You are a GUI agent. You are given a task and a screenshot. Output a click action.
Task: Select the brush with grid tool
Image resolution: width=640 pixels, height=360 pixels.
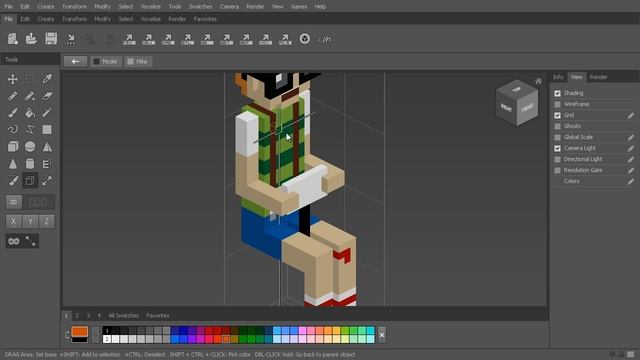point(13,180)
